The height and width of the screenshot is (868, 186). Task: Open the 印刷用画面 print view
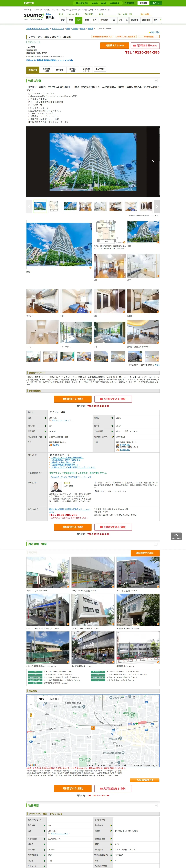(x=148, y=37)
